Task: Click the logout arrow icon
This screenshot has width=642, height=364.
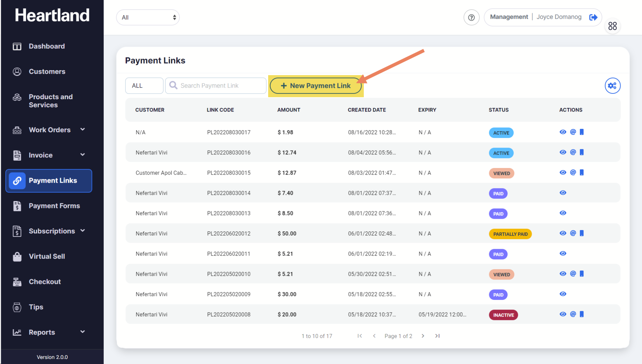Action: click(593, 17)
